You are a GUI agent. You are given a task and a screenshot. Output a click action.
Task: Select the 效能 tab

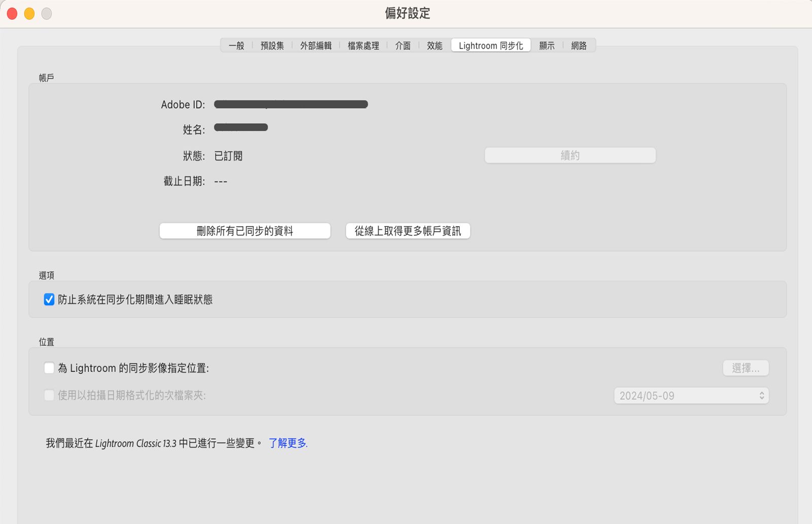[x=434, y=45]
